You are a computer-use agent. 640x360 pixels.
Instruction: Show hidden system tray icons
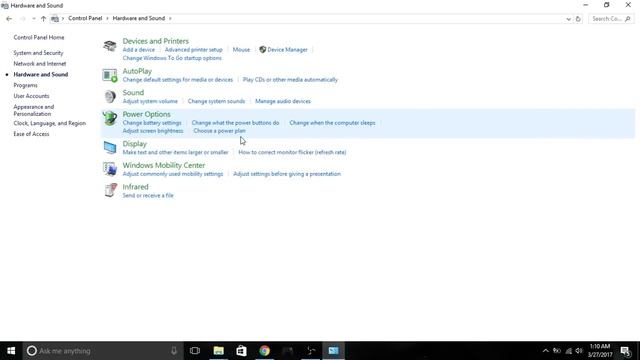click(x=546, y=351)
